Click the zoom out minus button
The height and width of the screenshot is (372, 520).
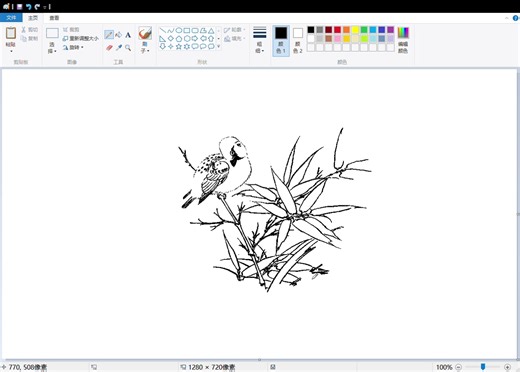click(x=459, y=367)
